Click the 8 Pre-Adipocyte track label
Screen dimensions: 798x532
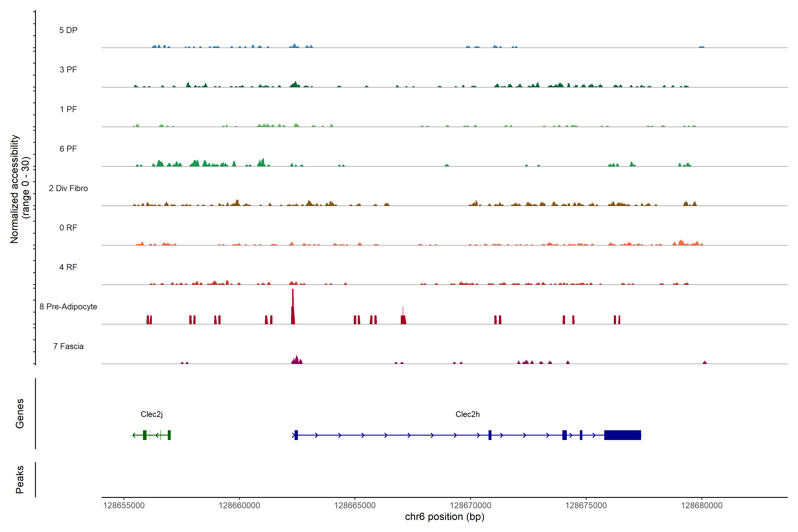click(x=68, y=307)
